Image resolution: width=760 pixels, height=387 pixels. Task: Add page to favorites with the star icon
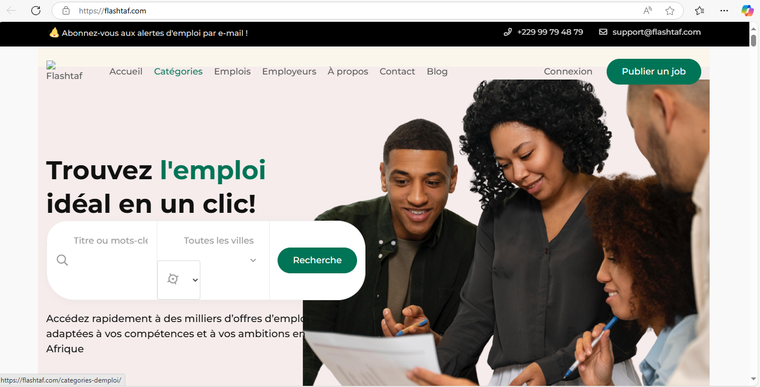(669, 11)
